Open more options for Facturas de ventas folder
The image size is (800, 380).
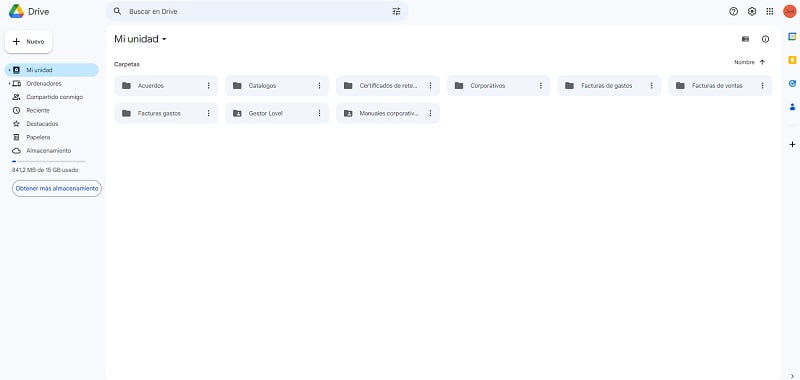coord(762,86)
